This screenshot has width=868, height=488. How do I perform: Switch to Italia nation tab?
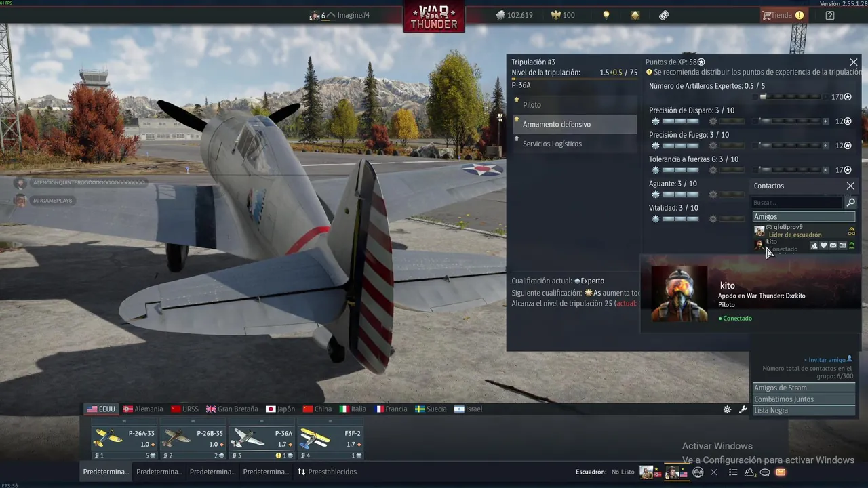353,409
